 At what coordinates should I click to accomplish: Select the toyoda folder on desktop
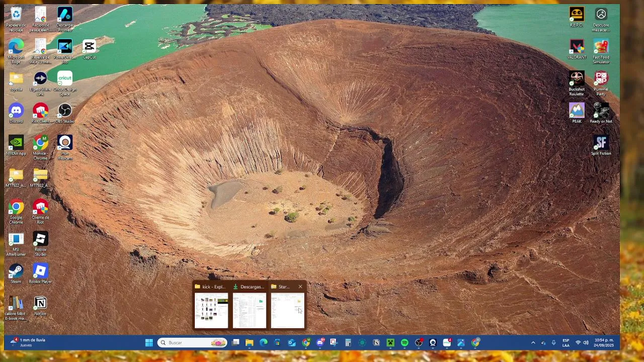(x=16, y=82)
